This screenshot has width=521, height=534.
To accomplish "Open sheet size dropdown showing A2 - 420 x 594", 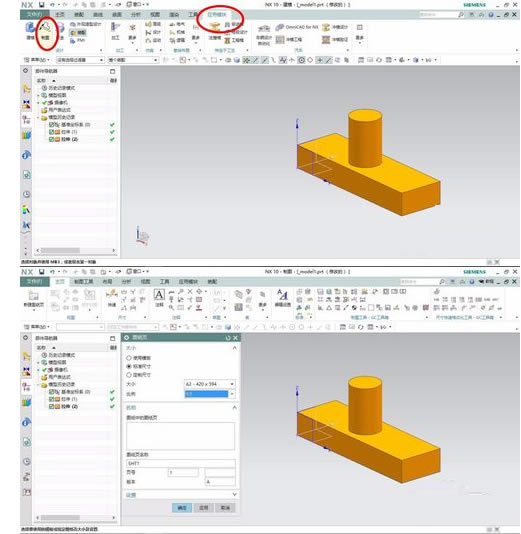I will pyautogui.click(x=209, y=384).
